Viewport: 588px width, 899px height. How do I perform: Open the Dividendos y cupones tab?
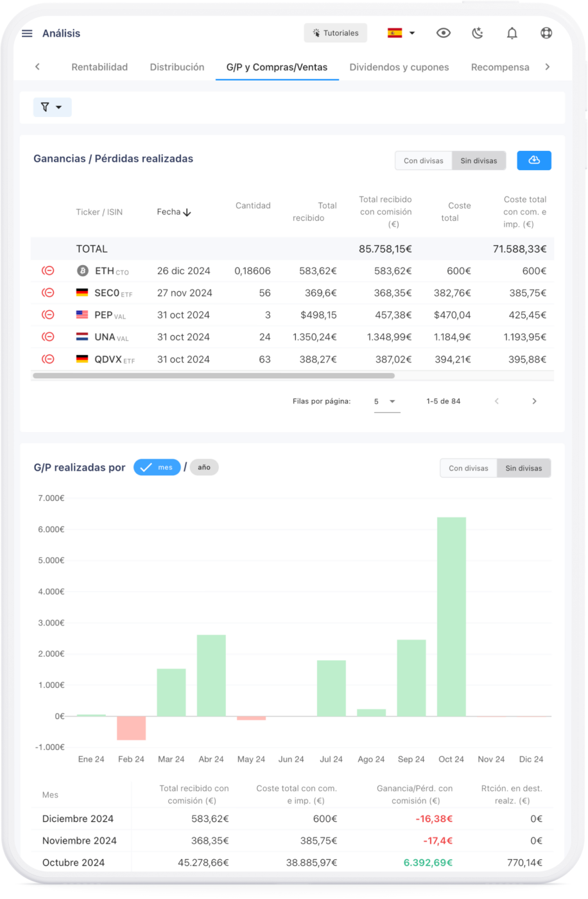(399, 67)
